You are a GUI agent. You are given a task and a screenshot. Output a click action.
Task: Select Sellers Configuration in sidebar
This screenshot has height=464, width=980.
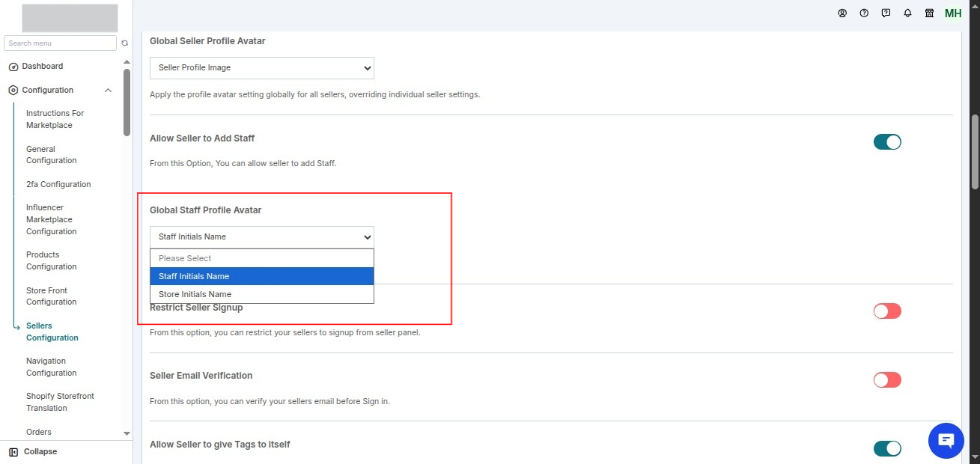pyautogui.click(x=52, y=332)
